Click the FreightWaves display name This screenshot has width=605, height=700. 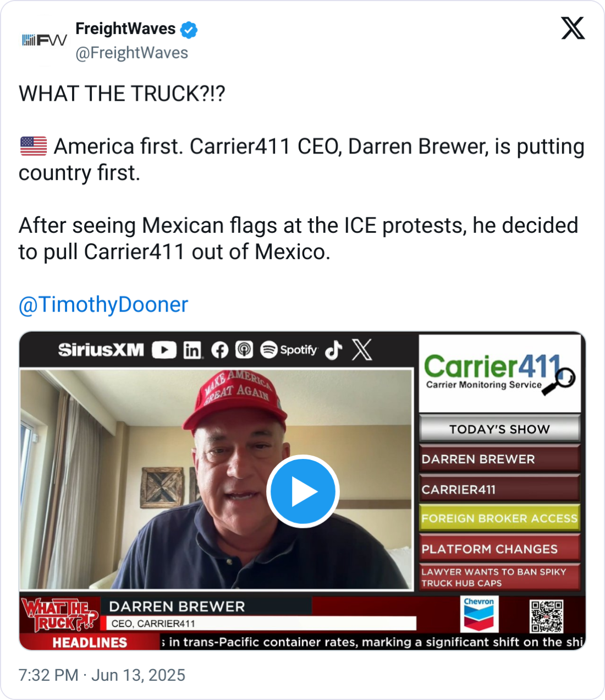pyautogui.click(x=125, y=29)
